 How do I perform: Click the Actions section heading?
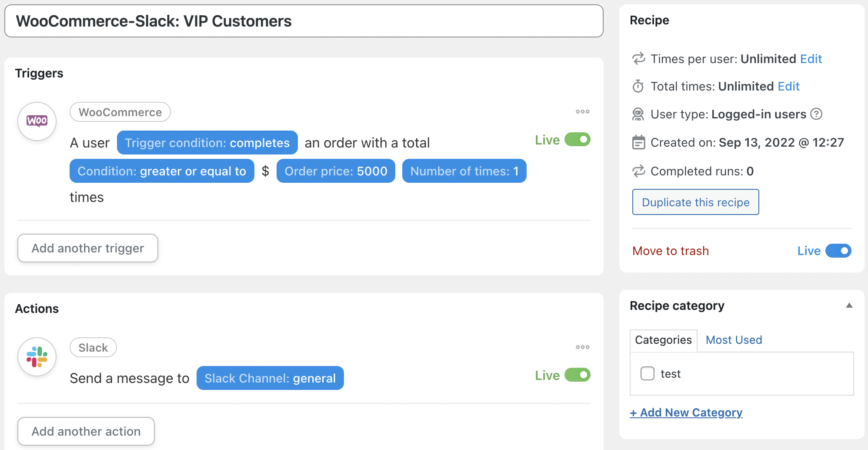pos(37,309)
